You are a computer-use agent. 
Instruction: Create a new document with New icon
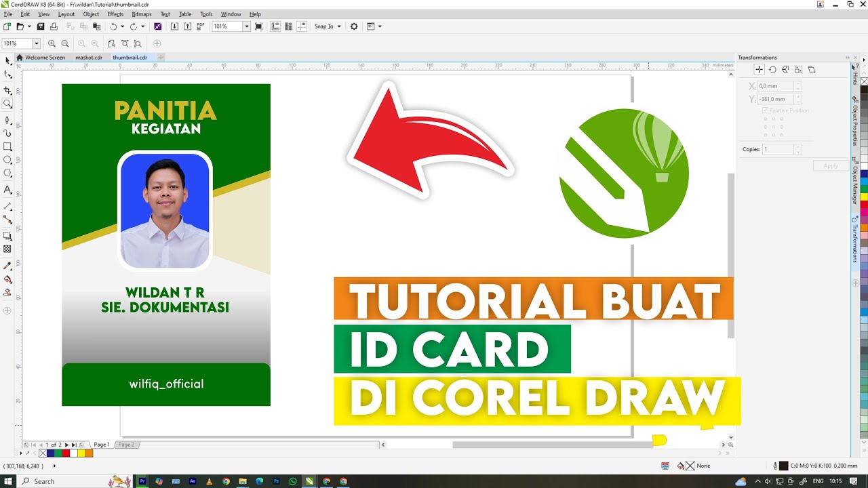click(x=7, y=26)
